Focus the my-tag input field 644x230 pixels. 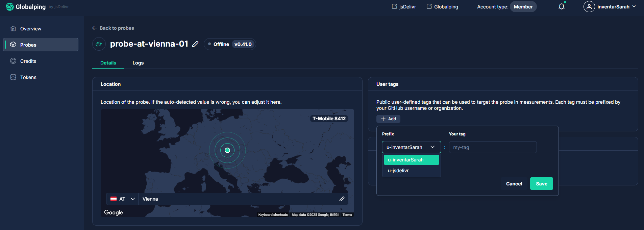tap(492, 147)
